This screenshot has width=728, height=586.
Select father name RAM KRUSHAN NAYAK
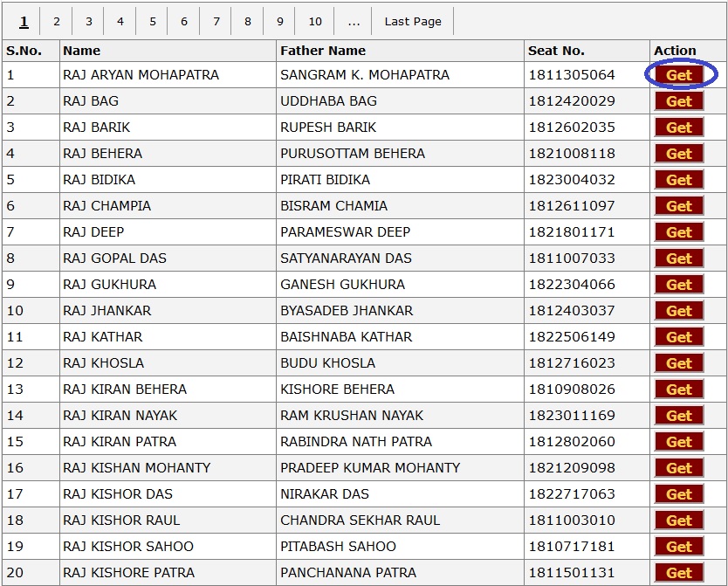coord(352,415)
